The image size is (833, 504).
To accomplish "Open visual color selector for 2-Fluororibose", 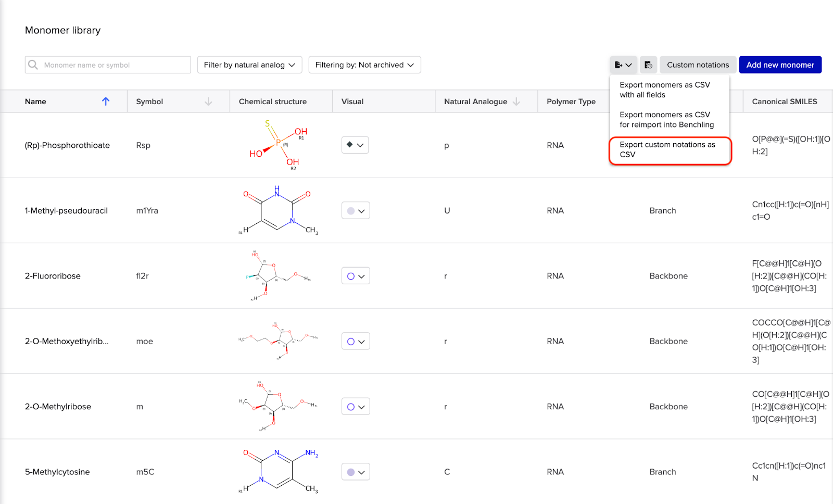I will (356, 276).
